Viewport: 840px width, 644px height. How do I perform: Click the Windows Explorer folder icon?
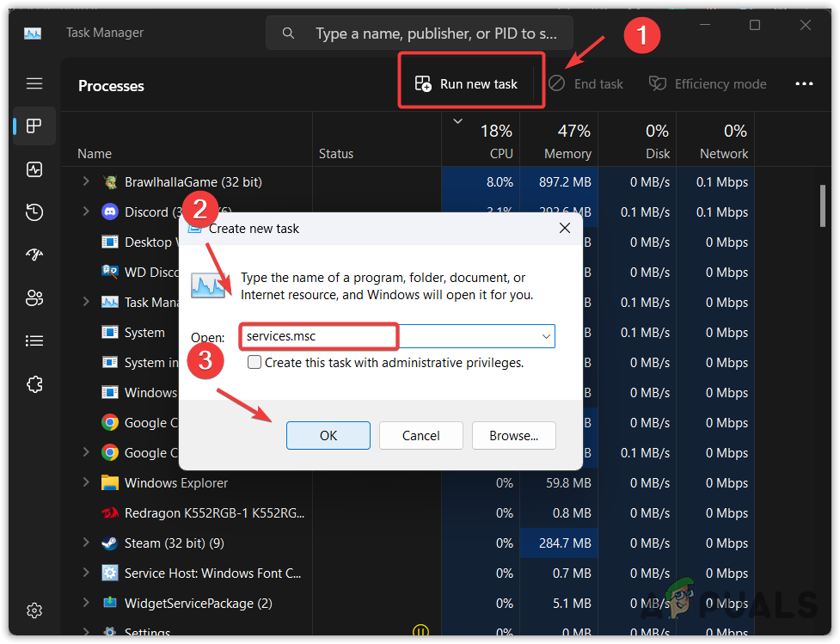click(x=110, y=482)
